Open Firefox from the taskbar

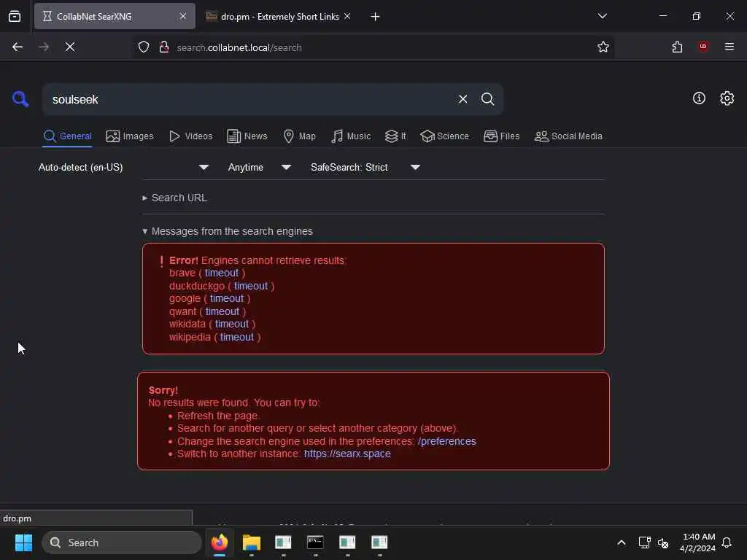[x=220, y=542]
